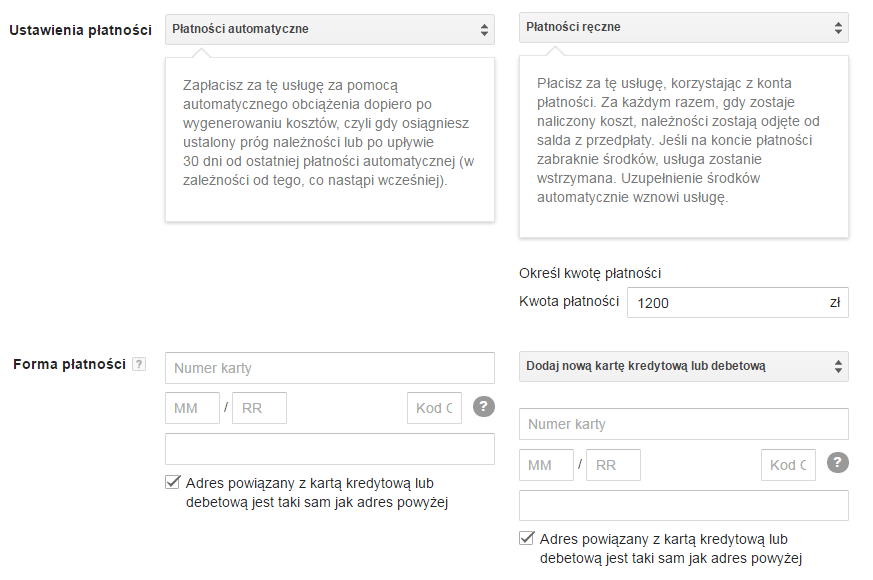The height and width of the screenshot is (580, 873).
Task: Click the blank address field below the left card fields
Action: coord(330,448)
